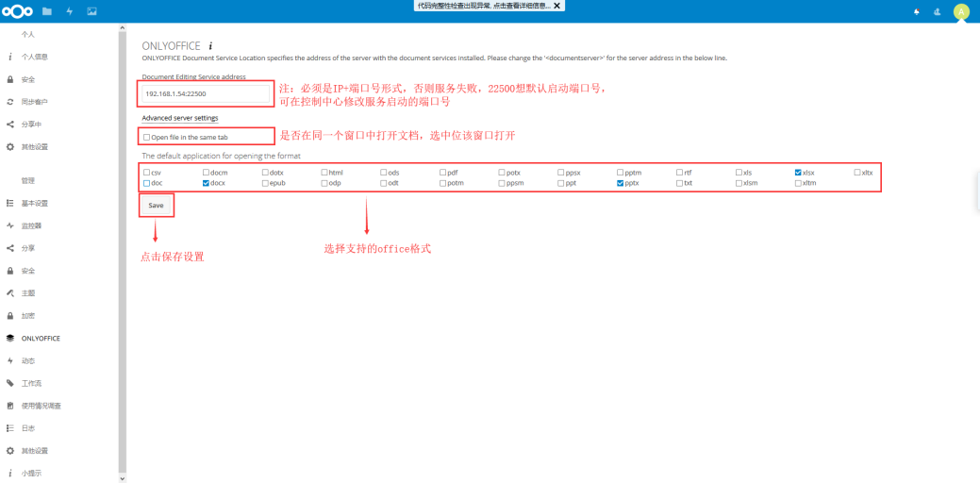Check the rtf format checkbox

point(679,173)
